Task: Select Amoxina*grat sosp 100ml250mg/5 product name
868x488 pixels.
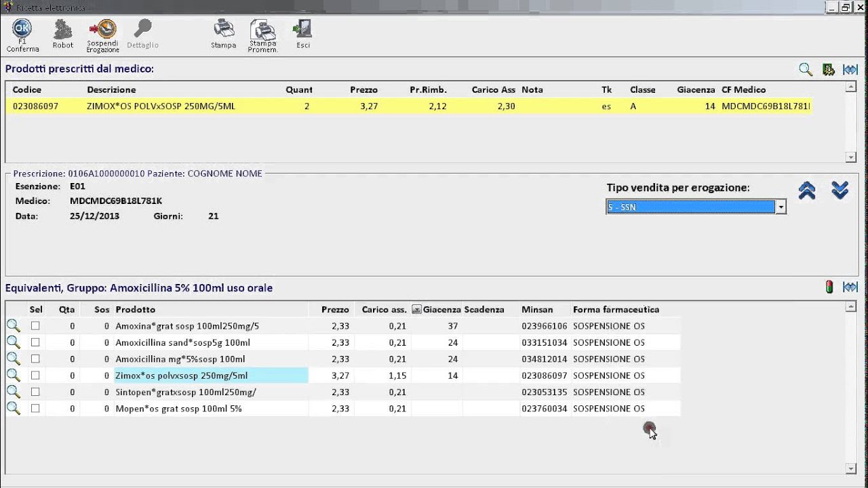Action: (x=187, y=326)
